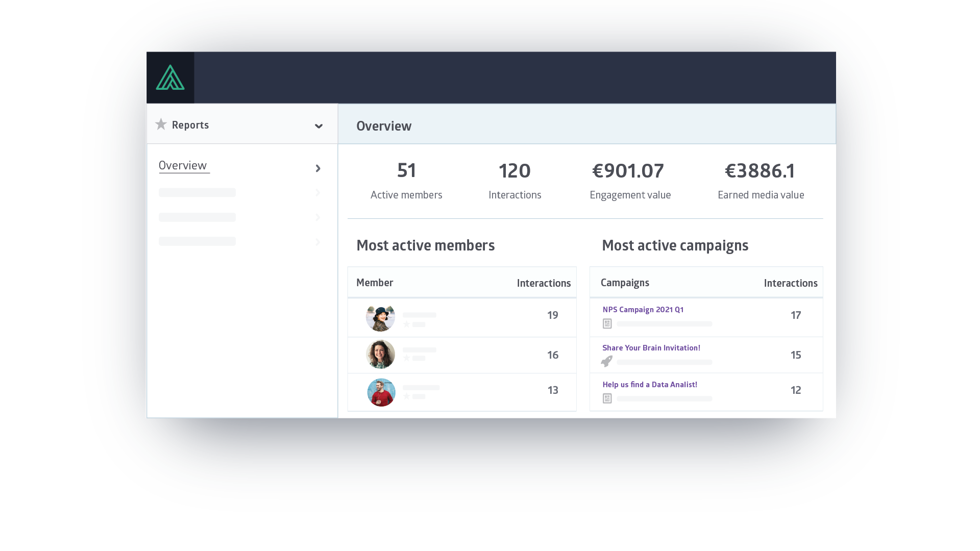Click the progress bar under Share Your Brain Invitation!
The image size is (980, 551).
(664, 362)
